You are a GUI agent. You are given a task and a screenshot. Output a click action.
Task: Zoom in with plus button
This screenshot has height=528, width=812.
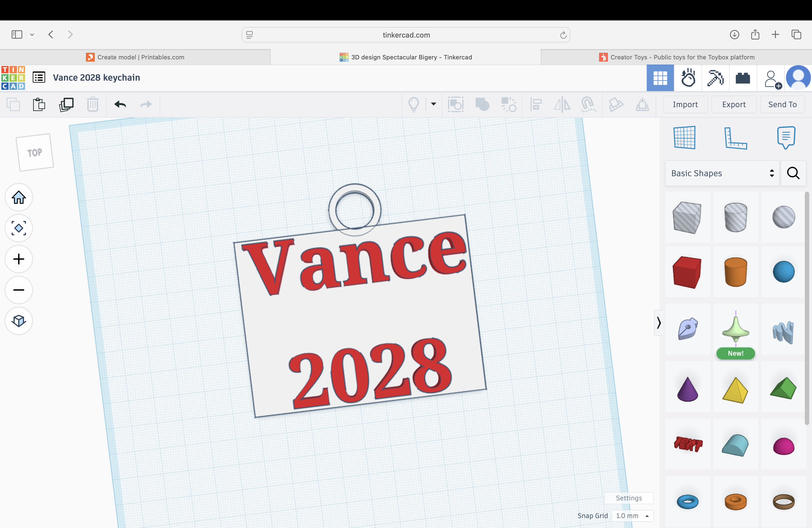19,259
